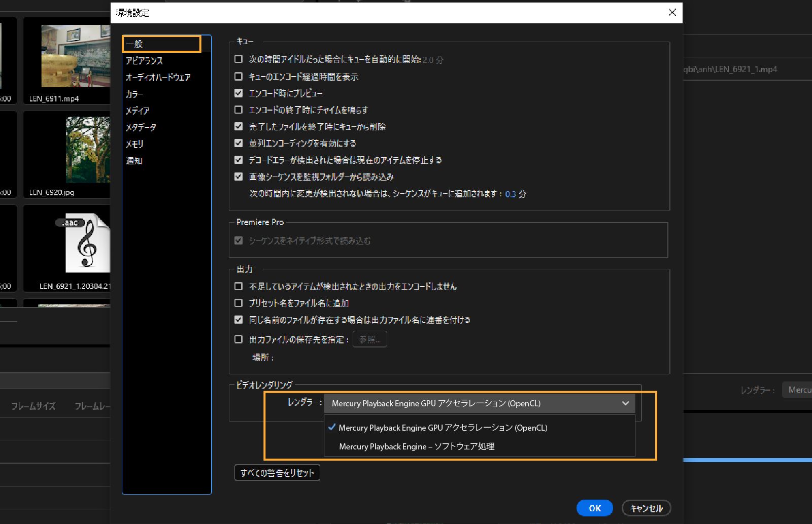The width and height of the screenshot is (812, 524).
Task: Disable 並列エンコーディングを有効にする option
Action: [x=239, y=143]
